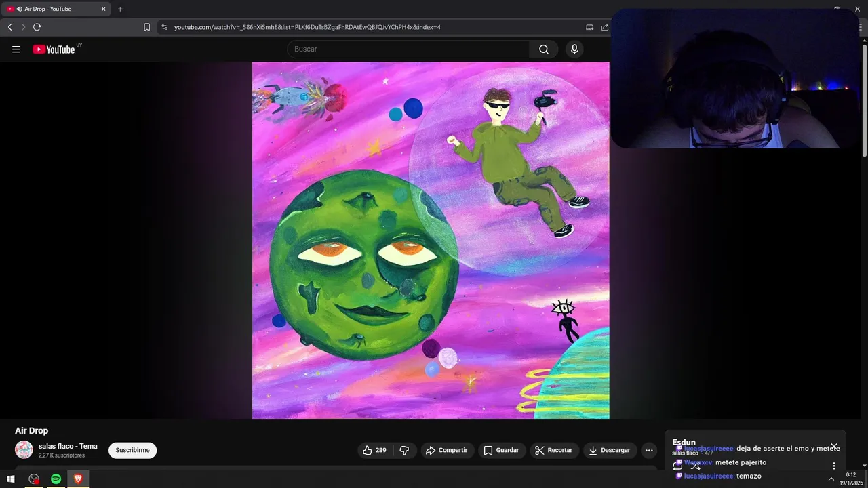Open site settings icon in address bar

pyautogui.click(x=164, y=27)
